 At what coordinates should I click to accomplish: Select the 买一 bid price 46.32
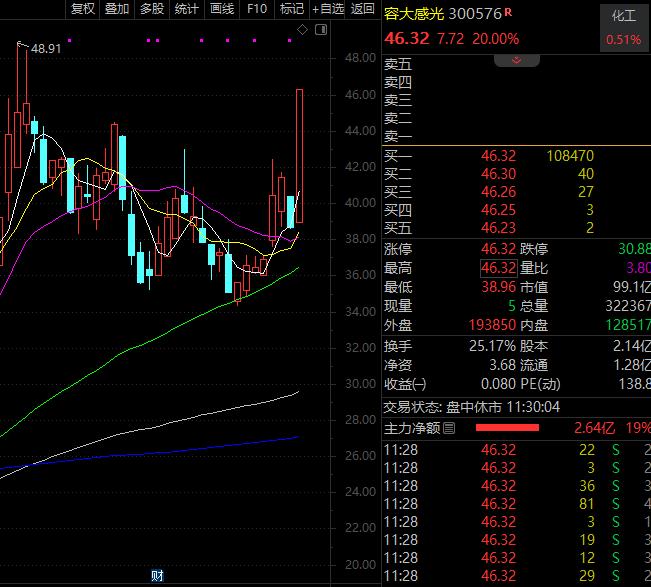coord(498,156)
